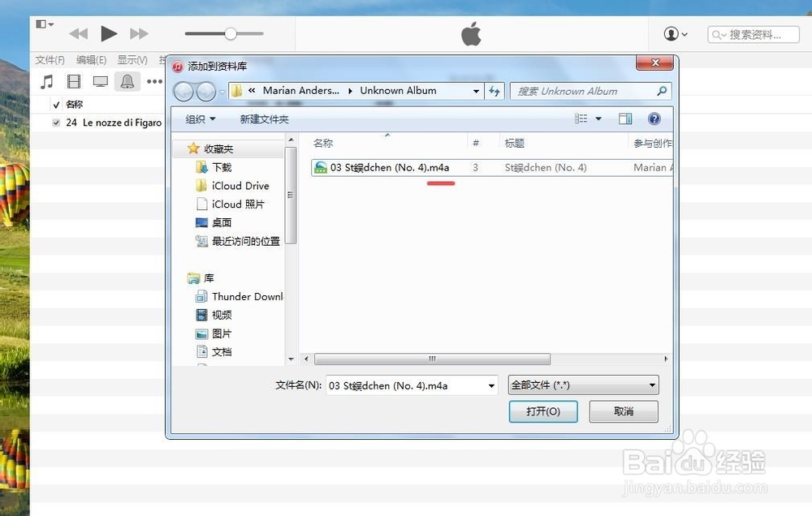This screenshot has height=516, width=812.
Task: Open the 下载 folder
Action: [214, 167]
